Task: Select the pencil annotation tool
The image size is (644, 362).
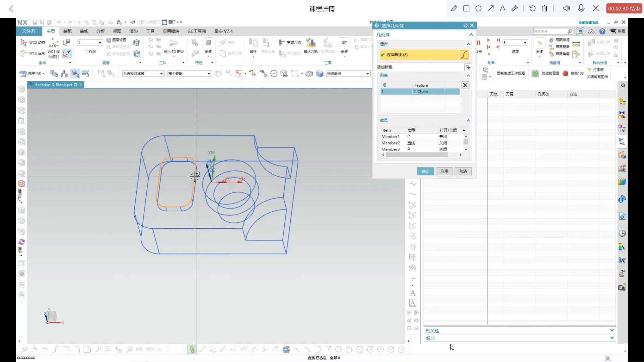Action: 454,8
